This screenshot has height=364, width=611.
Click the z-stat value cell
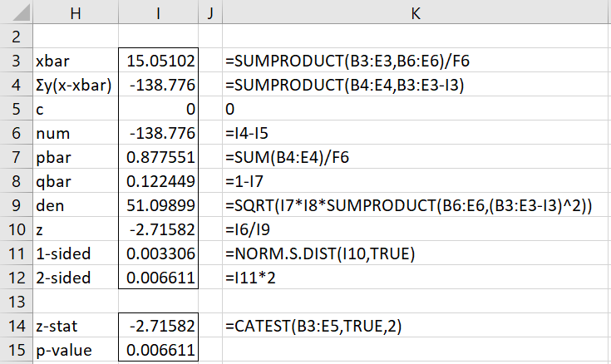coord(159,326)
